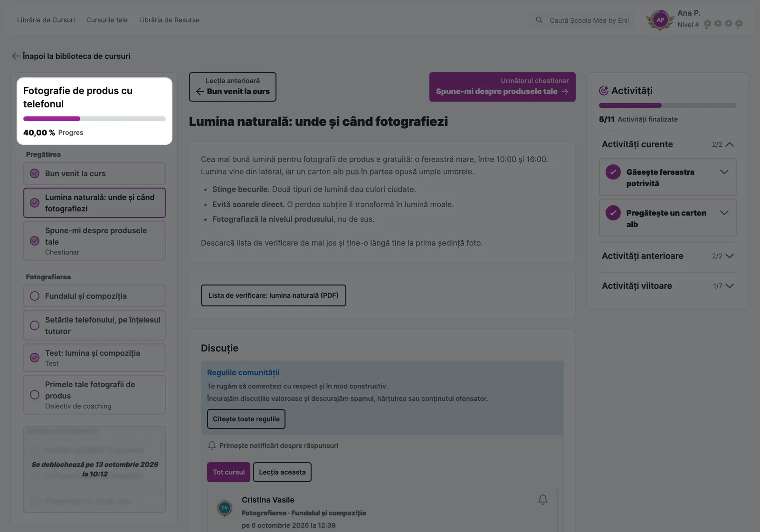Download Lista de verificare lumina naturală PDF
The image size is (760, 532).
274,295
